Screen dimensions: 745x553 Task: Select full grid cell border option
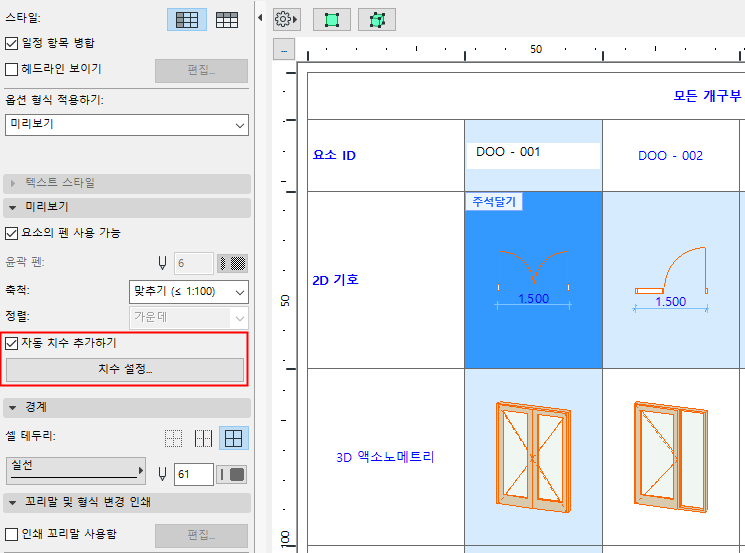[x=233, y=438]
